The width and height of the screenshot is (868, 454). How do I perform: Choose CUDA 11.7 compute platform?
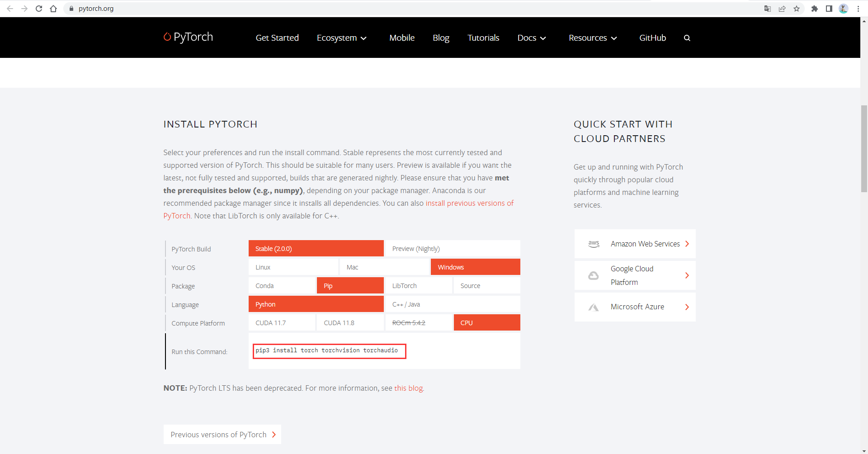click(282, 323)
